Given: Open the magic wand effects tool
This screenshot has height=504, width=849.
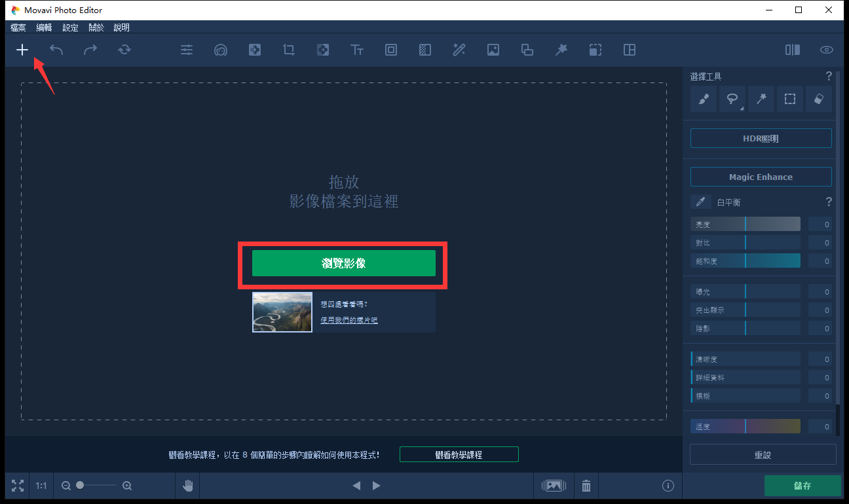Looking at the screenshot, I should click(x=459, y=50).
